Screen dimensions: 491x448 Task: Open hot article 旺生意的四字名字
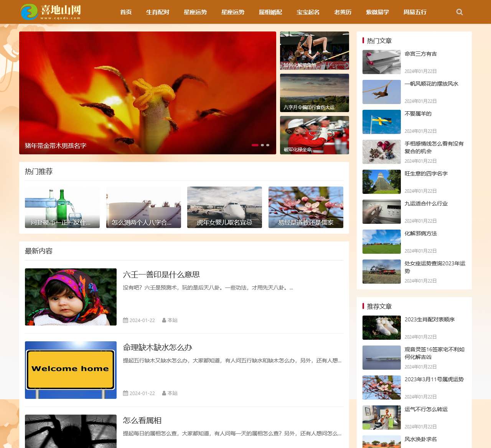(426, 174)
